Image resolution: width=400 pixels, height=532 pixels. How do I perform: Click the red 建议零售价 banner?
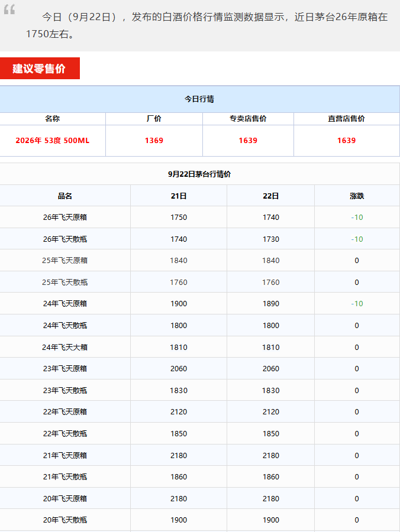(40, 68)
